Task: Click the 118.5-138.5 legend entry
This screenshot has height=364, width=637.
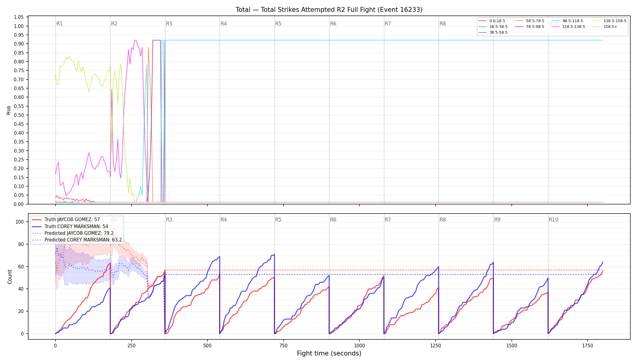Action: point(568,27)
